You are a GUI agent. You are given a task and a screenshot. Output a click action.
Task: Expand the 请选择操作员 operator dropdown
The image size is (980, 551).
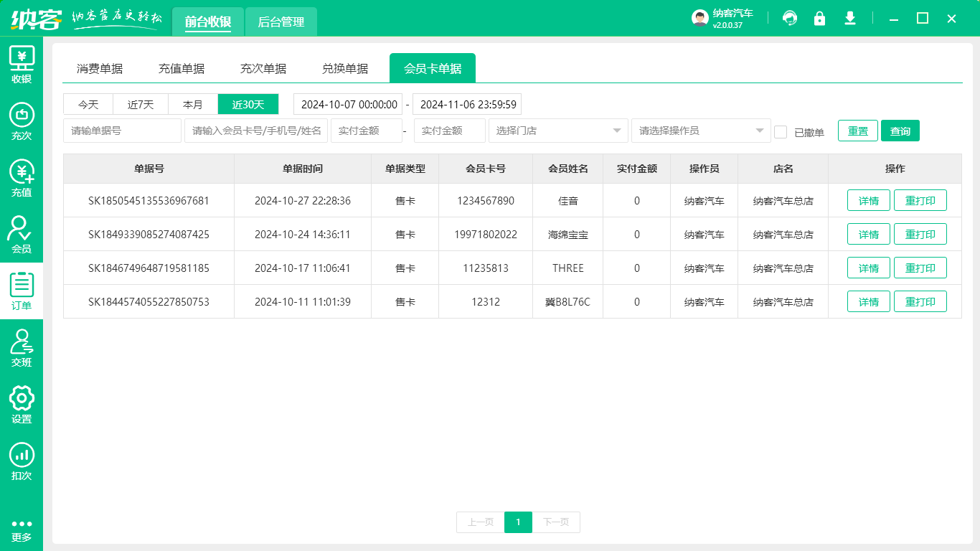point(701,131)
